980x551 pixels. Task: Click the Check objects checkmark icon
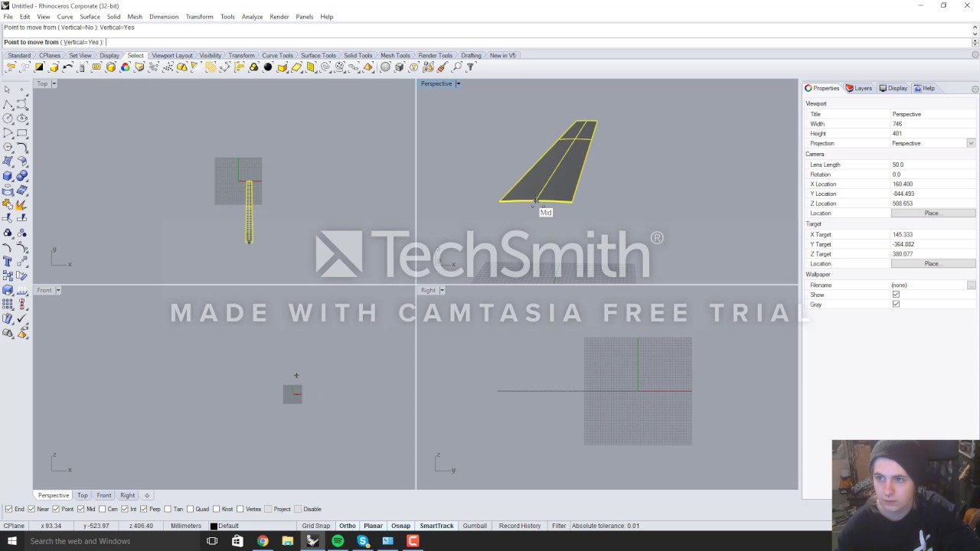tap(22, 318)
